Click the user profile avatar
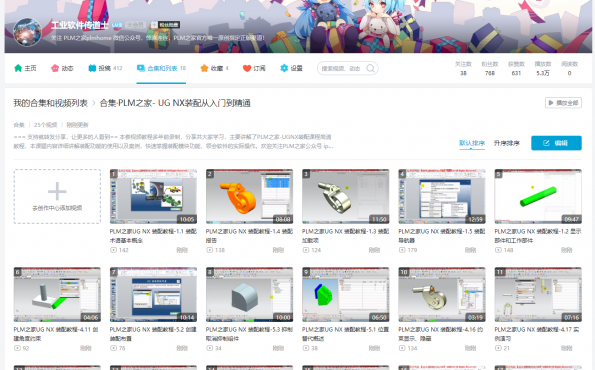The width and height of the screenshot is (595, 370). pos(28,32)
